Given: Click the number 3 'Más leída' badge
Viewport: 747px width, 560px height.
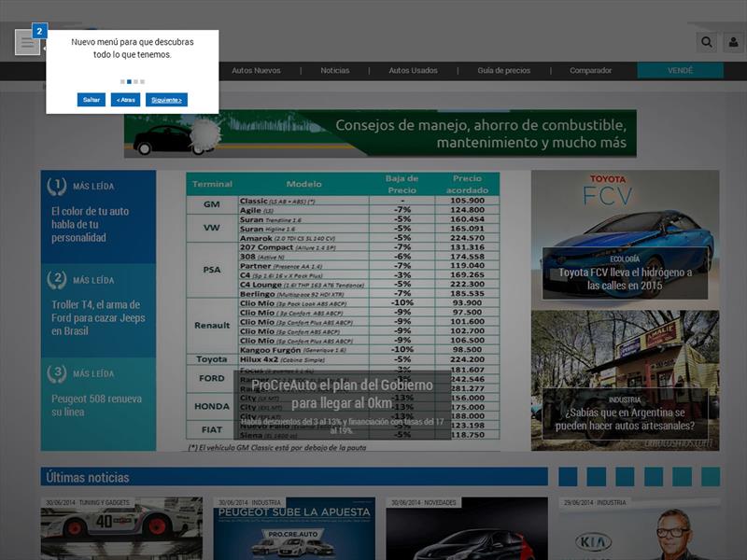Looking at the screenshot, I should [57, 373].
